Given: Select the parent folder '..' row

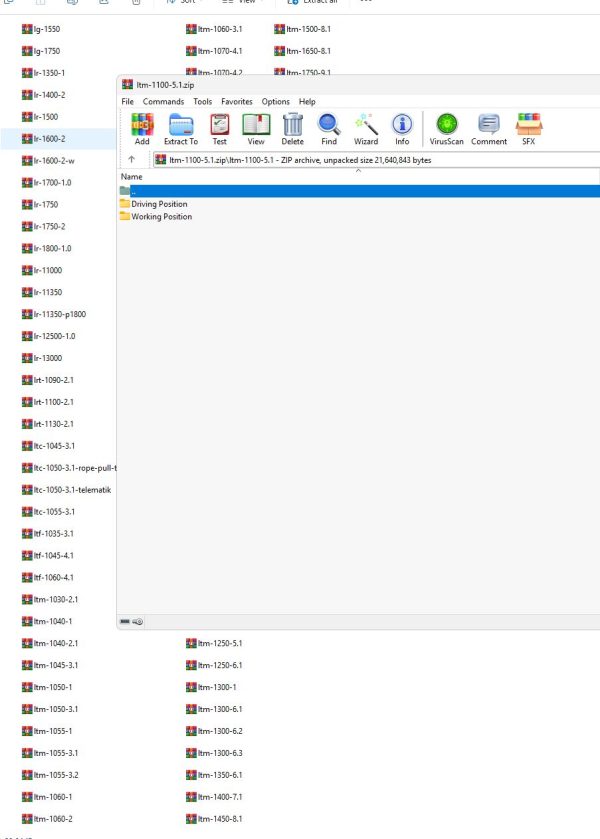Looking at the screenshot, I should pos(359,191).
